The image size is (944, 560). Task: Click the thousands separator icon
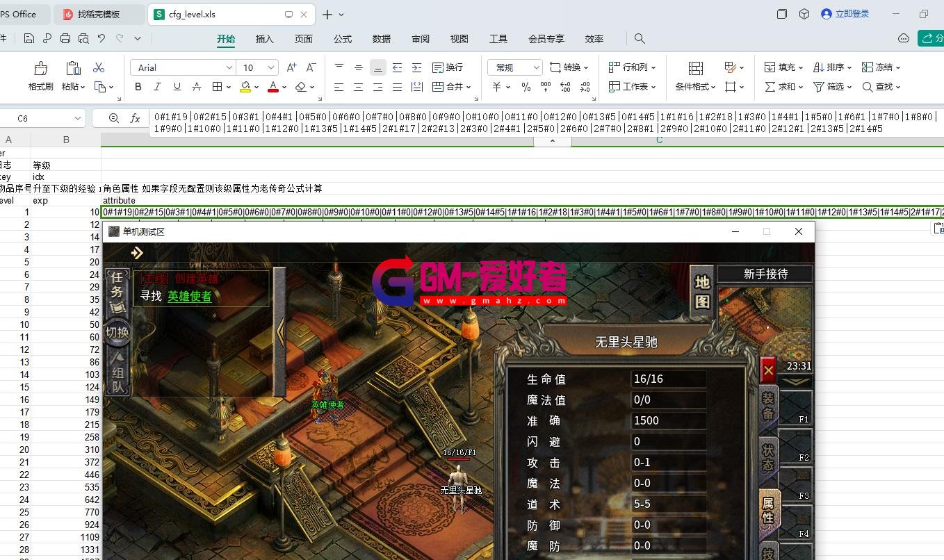(x=546, y=87)
